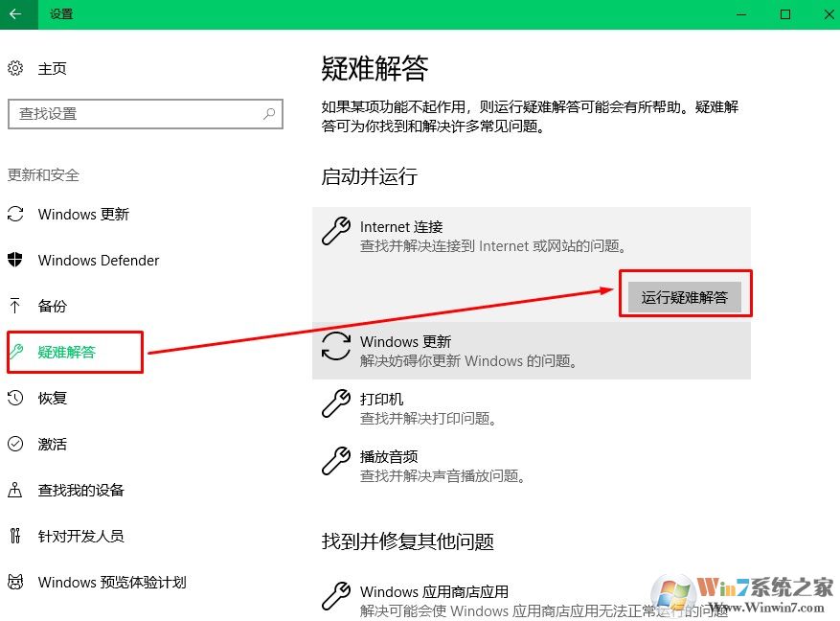Screen dimensions: 840x621
Task: Click the Windows Defender shield icon
Action: coord(15,260)
